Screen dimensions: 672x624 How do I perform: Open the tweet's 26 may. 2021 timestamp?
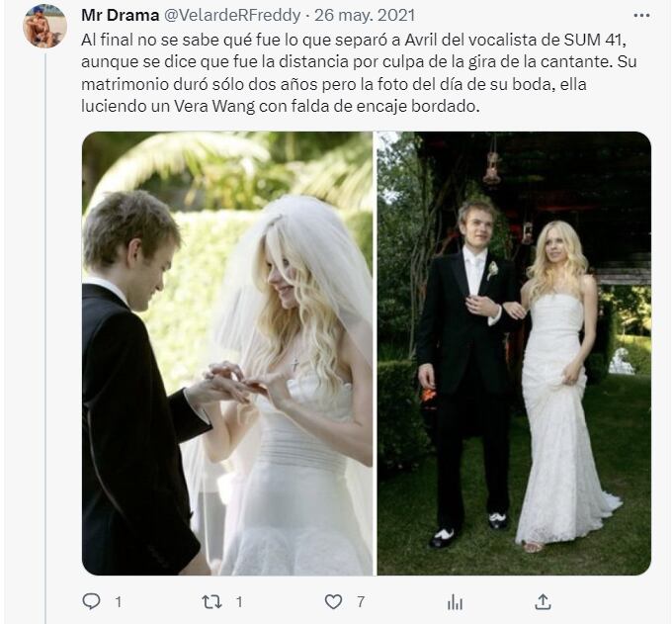(x=365, y=16)
